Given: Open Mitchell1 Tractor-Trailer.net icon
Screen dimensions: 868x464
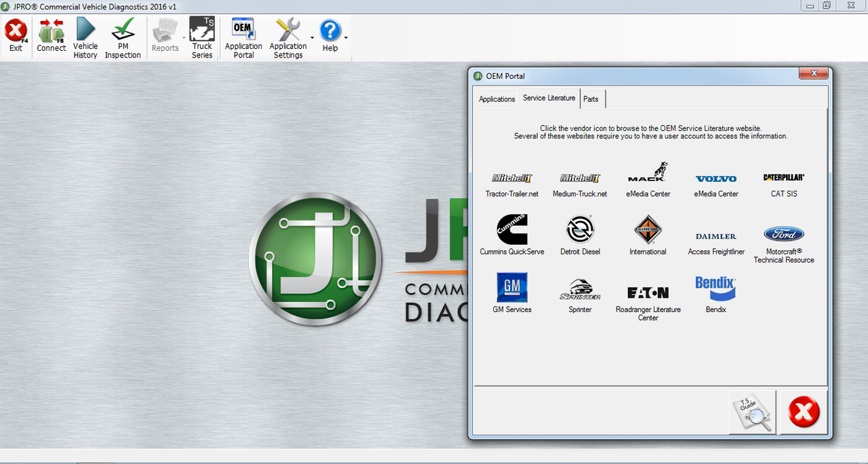Looking at the screenshot, I should pos(512,178).
